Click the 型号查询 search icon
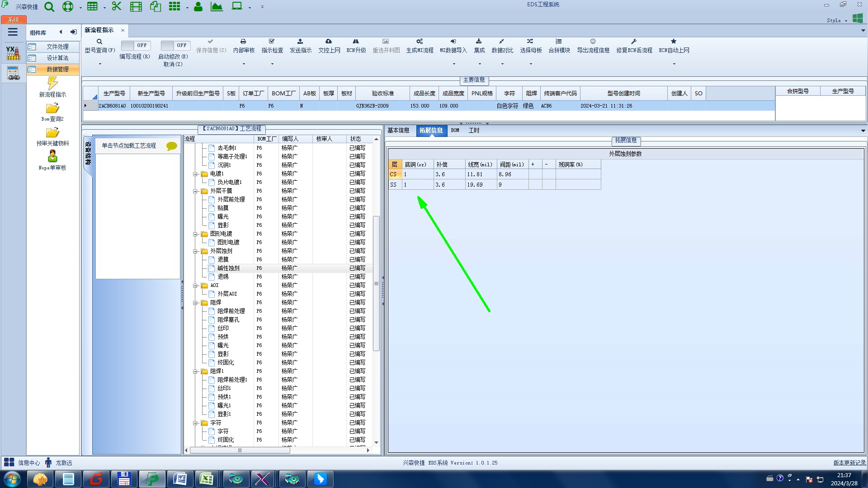Viewport: 868px width, 488px height. pos(99,42)
